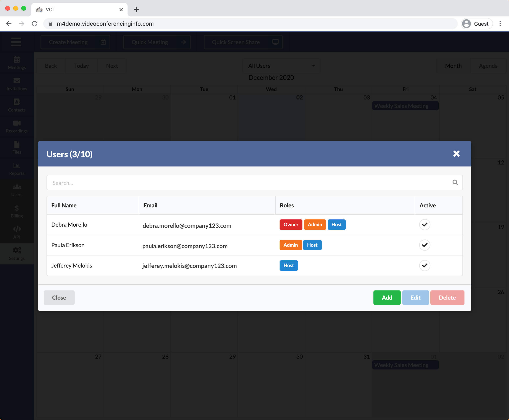Viewport: 509px width, 420px height.
Task: Click the browser back arrow
Action: pos(9,24)
